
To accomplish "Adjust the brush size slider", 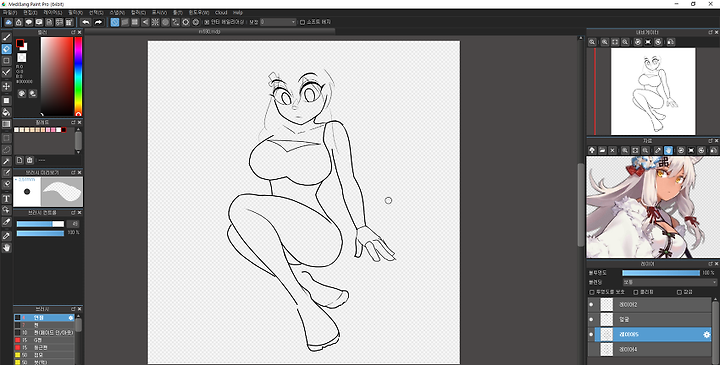I will point(40,224).
